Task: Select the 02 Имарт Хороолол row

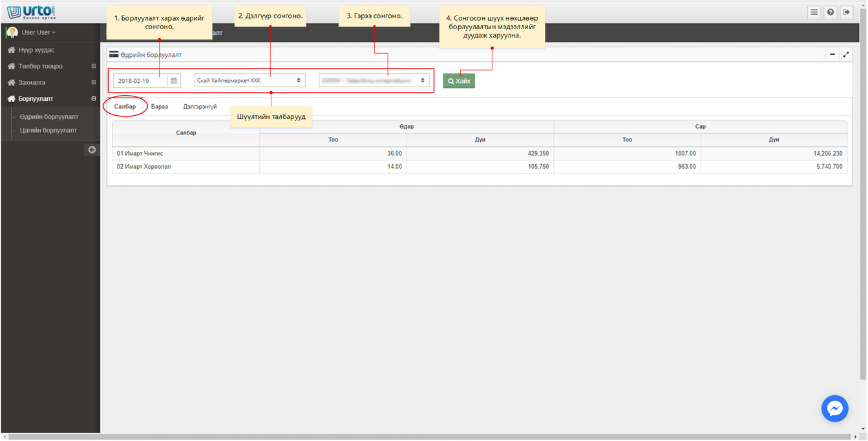Action: click(x=480, y=166)
